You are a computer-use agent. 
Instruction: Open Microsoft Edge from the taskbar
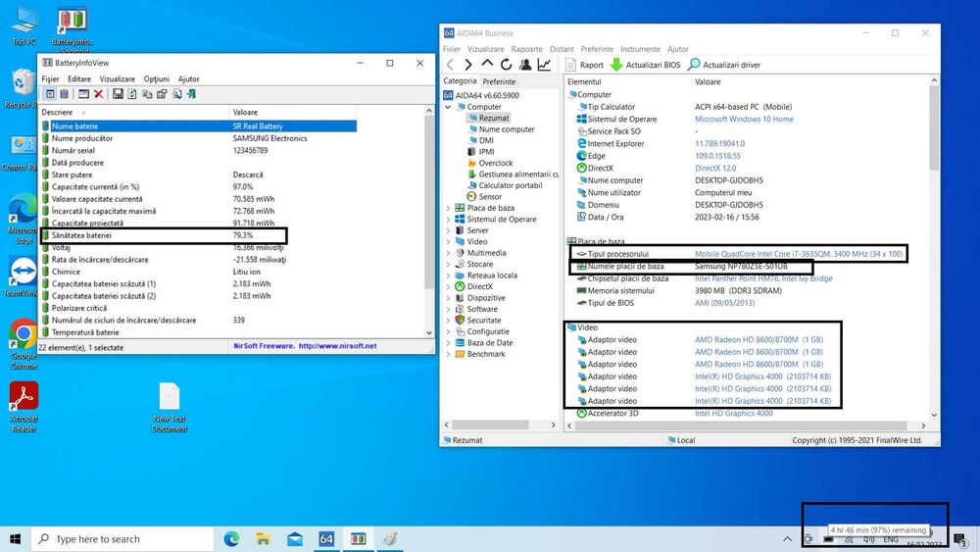(x=231, y=539)
